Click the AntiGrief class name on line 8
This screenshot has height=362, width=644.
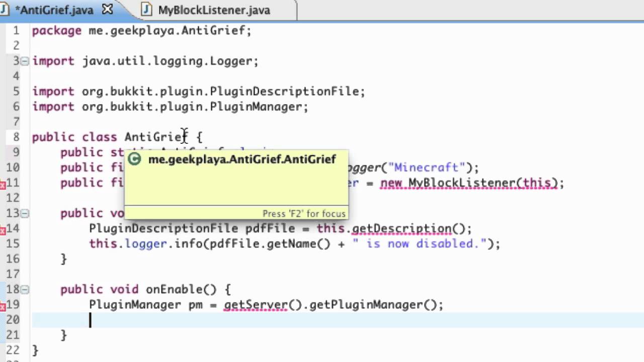pyautogui.click(x=155, y=137)
